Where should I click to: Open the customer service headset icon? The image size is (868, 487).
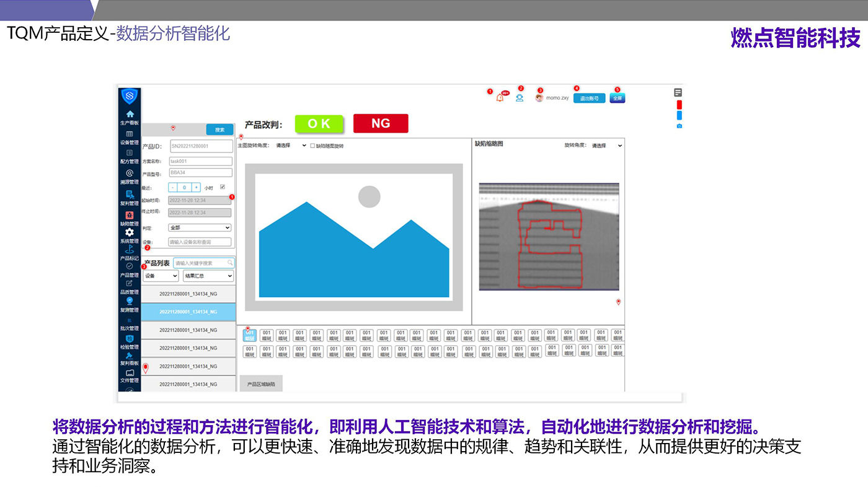(520, 97)
